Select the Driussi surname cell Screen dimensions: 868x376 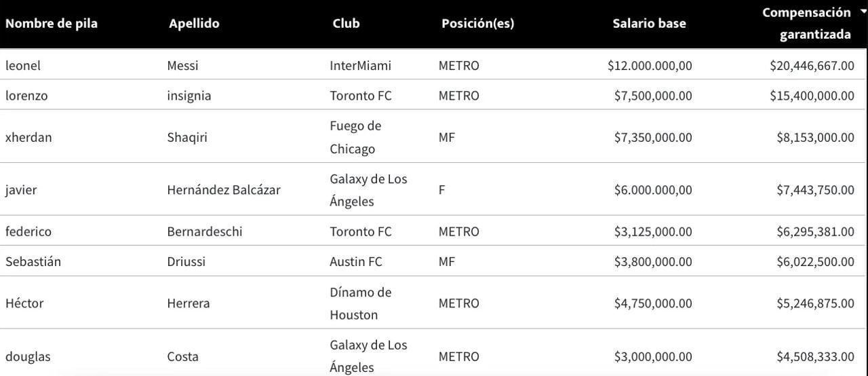coord(186,262)
